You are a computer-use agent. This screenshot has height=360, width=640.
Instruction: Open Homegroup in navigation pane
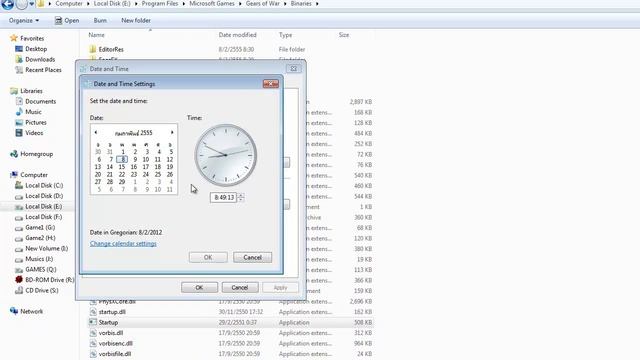37,154
